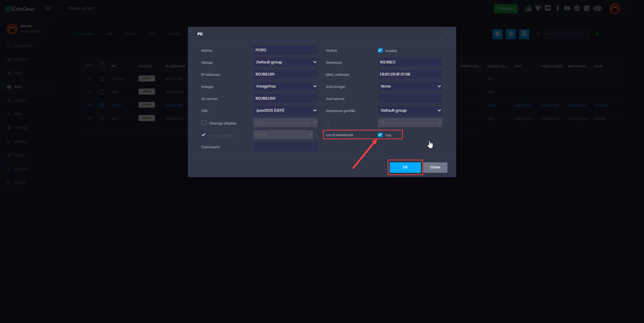The image size is (644, 323).
Task: Click the Discord icon in top bar
Action: [x=548, y=8]
